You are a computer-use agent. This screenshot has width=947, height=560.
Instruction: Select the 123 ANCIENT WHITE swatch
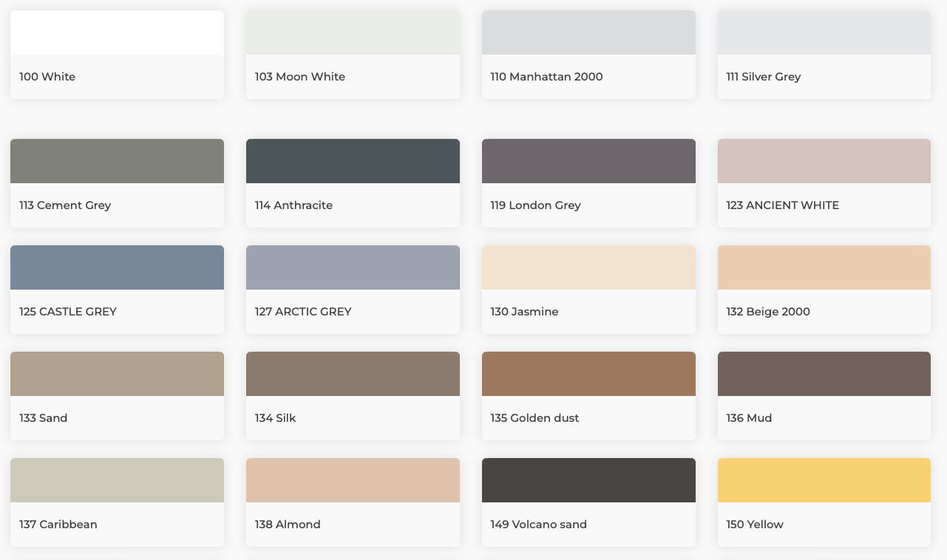824,162
